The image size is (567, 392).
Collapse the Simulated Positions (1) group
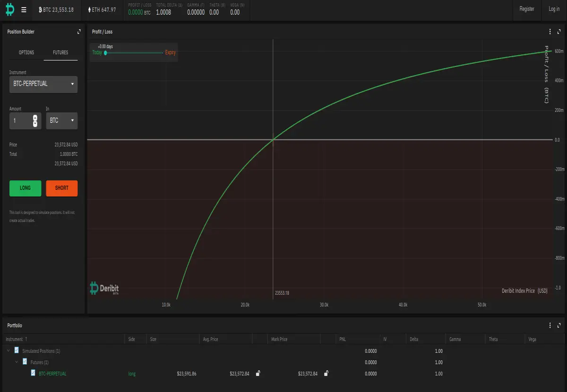tap(8, 351)
